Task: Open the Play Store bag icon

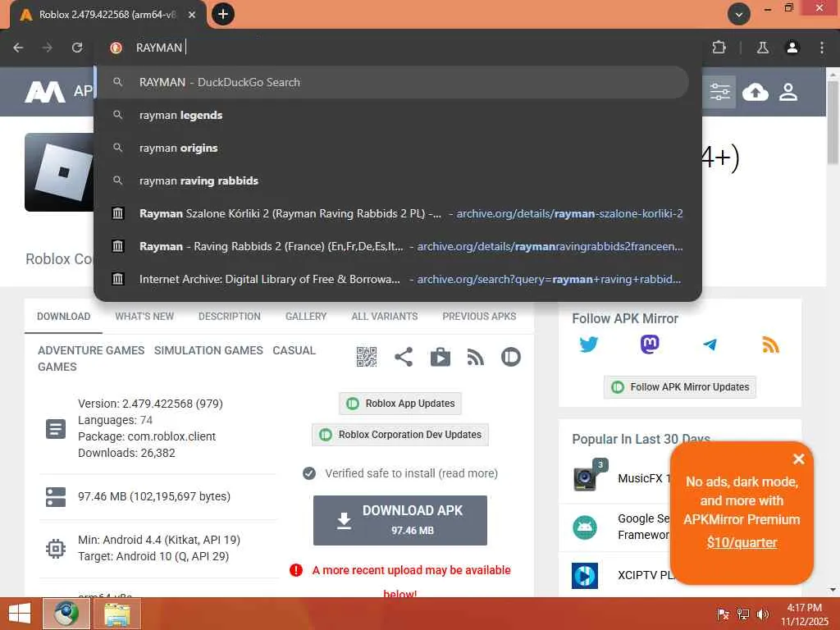Action: [x=441, y=357]
